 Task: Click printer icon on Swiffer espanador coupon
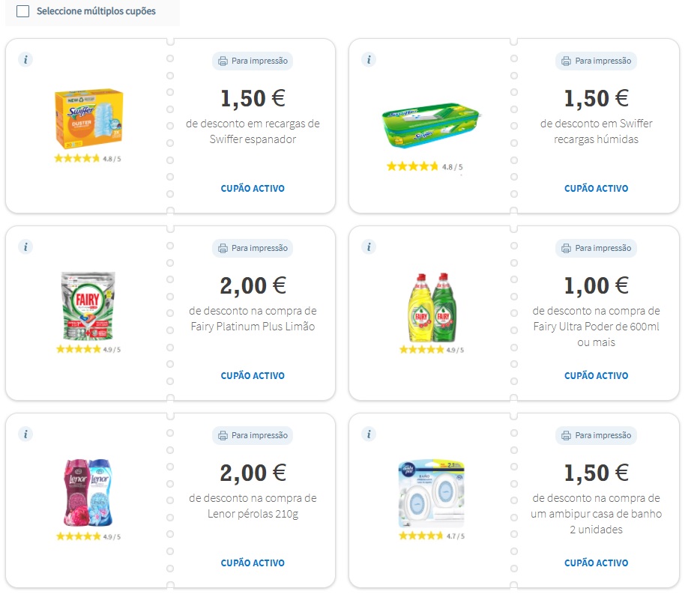(223, 61)
